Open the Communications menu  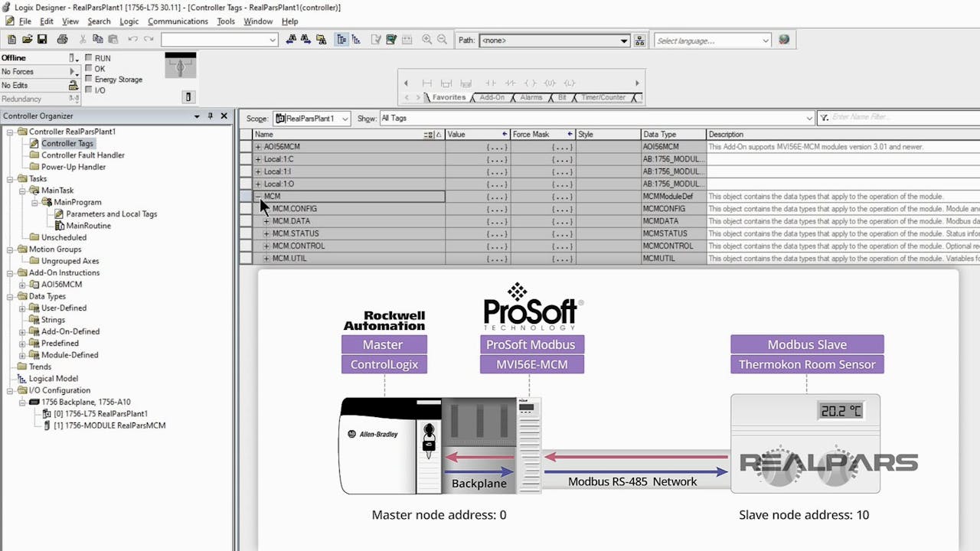[x=178, y=21]
